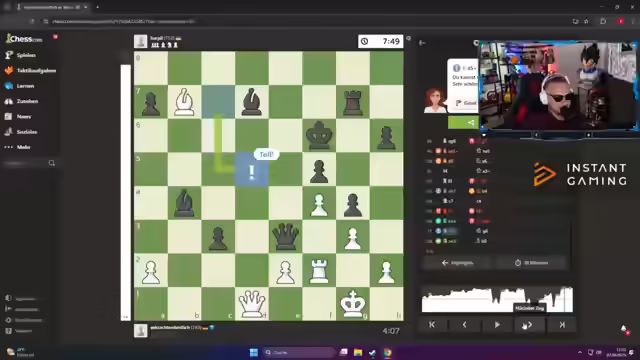The image size is (640, 360).
Task: Click the black king on f6
Action: [319, 136]
